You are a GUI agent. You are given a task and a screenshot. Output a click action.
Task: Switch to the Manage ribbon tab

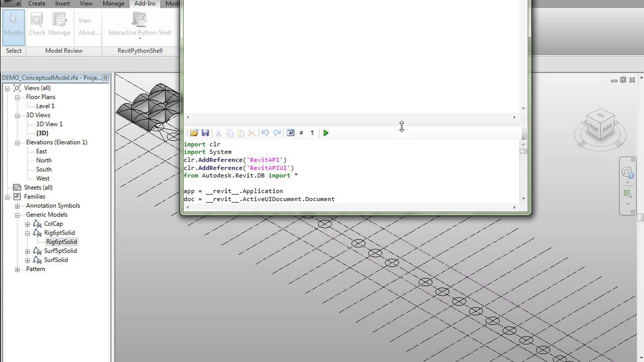[113, 4]
